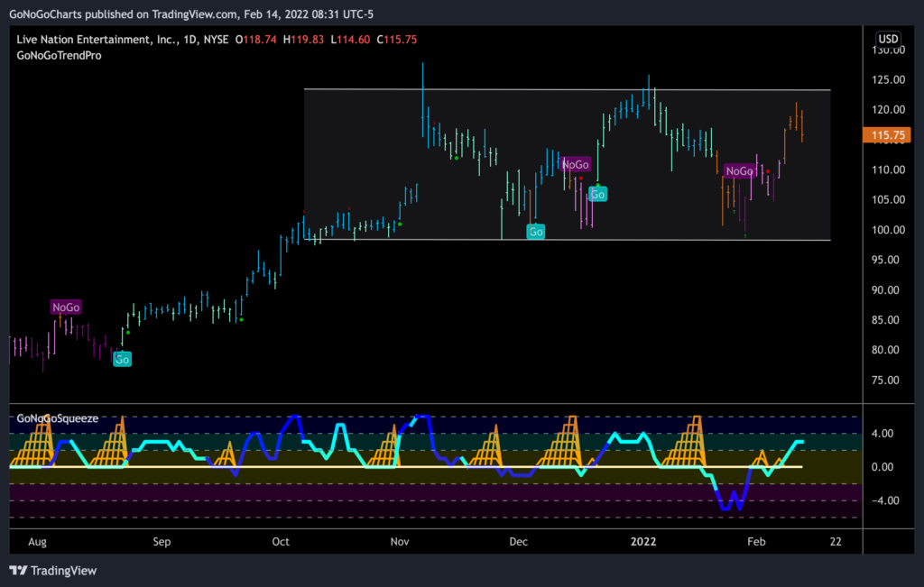Screen dimensions: 924x587
Task: Click the 22 date label on time axis
Action: click(x=836, y=542)
